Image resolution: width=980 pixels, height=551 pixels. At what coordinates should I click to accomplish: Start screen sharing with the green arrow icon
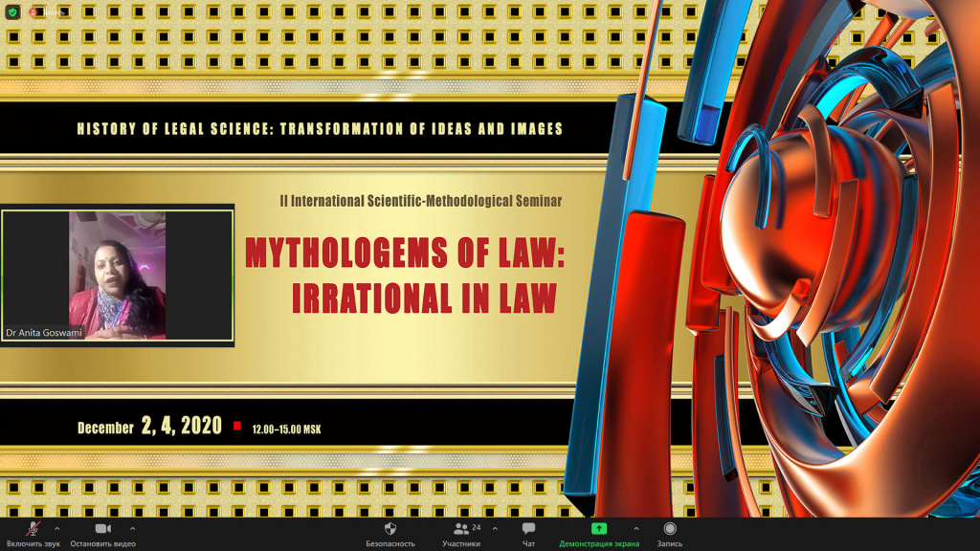coord(599,528)
